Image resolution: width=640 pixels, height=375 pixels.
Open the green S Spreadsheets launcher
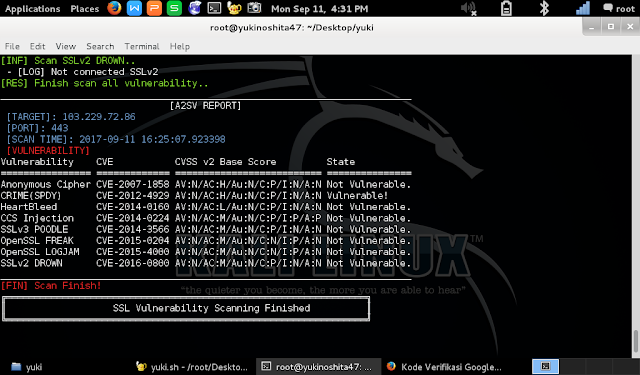click(x=174, y=8)
